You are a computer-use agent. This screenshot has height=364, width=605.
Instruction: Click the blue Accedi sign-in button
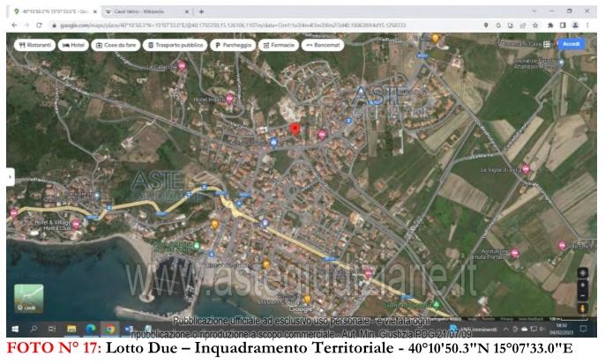click(x=571, y=44)
